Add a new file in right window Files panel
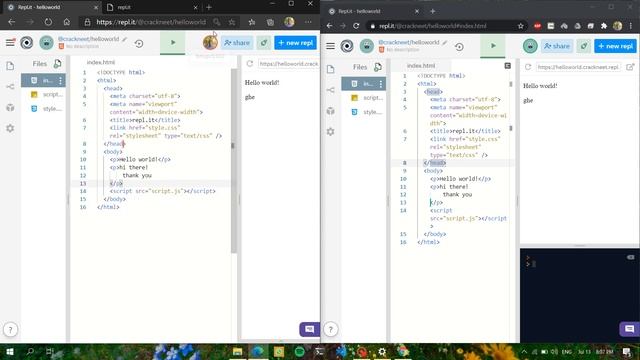Viewport: 640px width, 360px height. point(378,67)
